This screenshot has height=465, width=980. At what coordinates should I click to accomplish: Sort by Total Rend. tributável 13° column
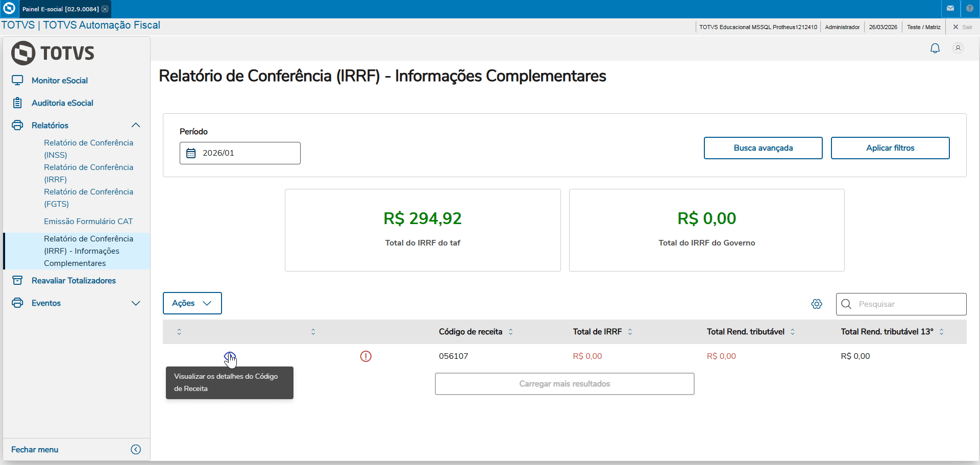click(x=941, y=332)
